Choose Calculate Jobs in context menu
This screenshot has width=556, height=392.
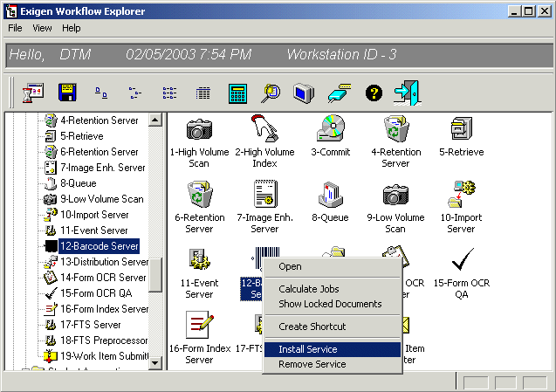pyautogui.click(x=333, y=289)
